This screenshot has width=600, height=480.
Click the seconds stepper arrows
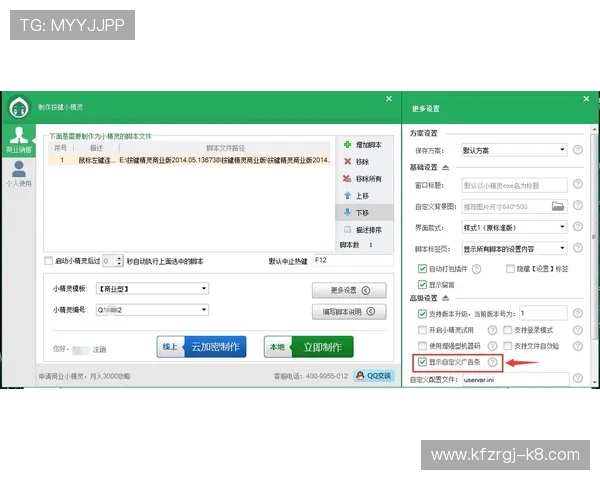119,261
